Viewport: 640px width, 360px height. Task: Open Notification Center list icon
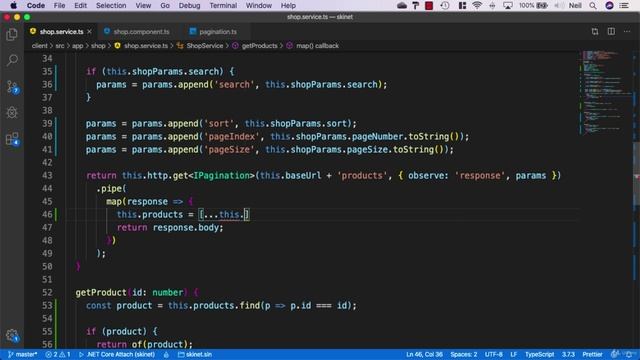624,5
